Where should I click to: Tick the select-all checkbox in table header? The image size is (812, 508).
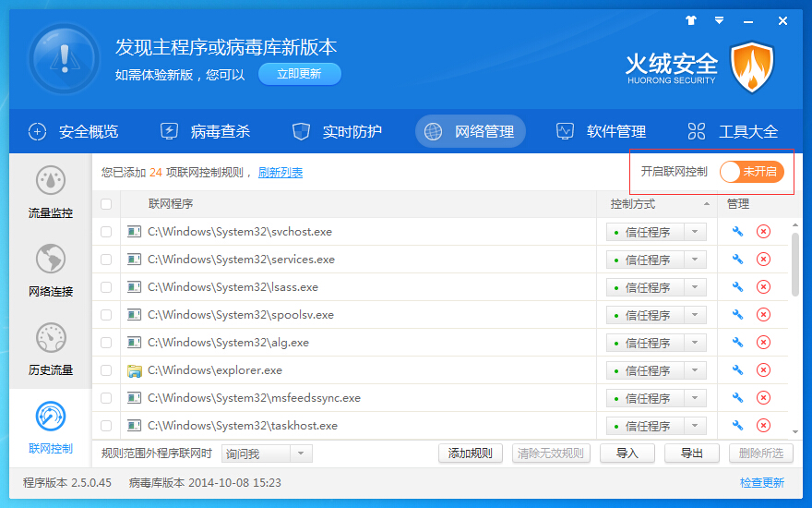tap(106, 204)
